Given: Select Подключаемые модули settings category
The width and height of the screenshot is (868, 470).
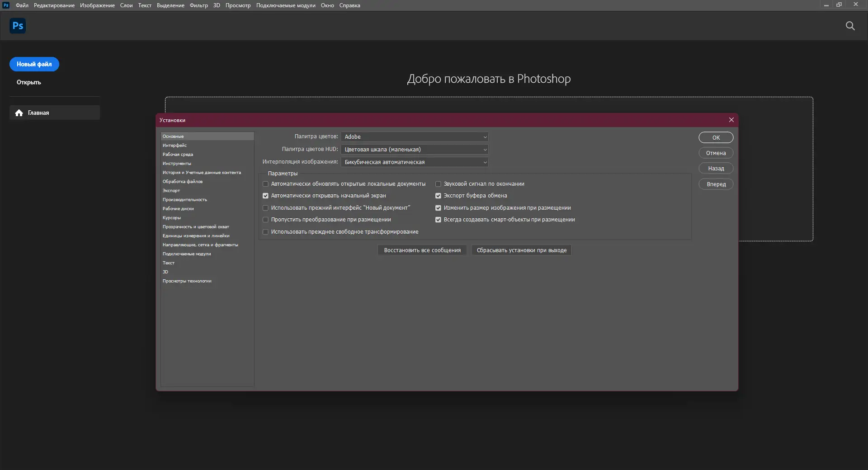Looking at the screenshot, I should click(x=207, y=254).
